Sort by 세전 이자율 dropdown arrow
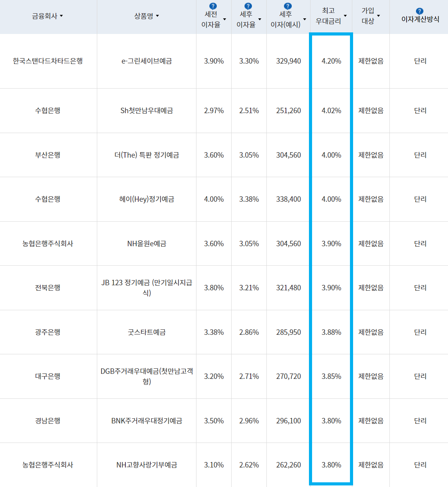 coord(225,19)
